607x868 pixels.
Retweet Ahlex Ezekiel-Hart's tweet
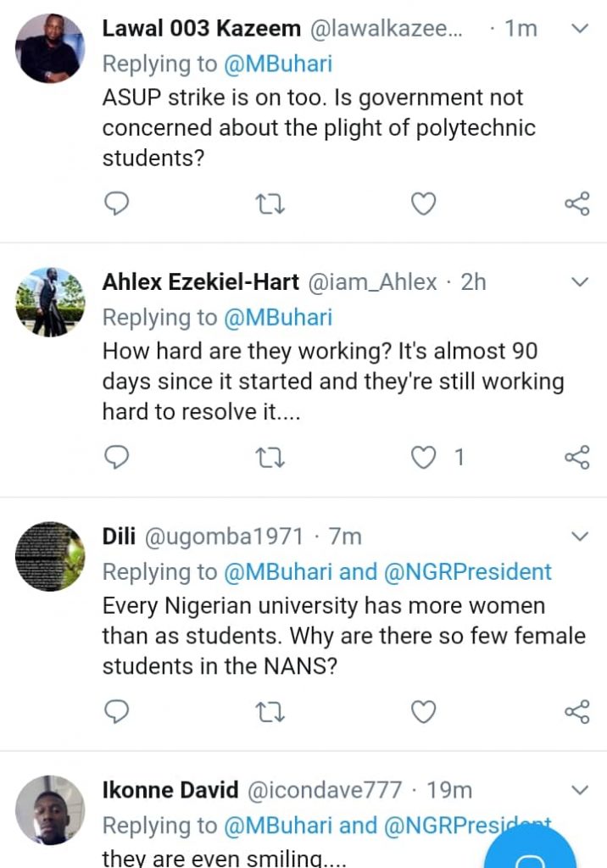270,458
